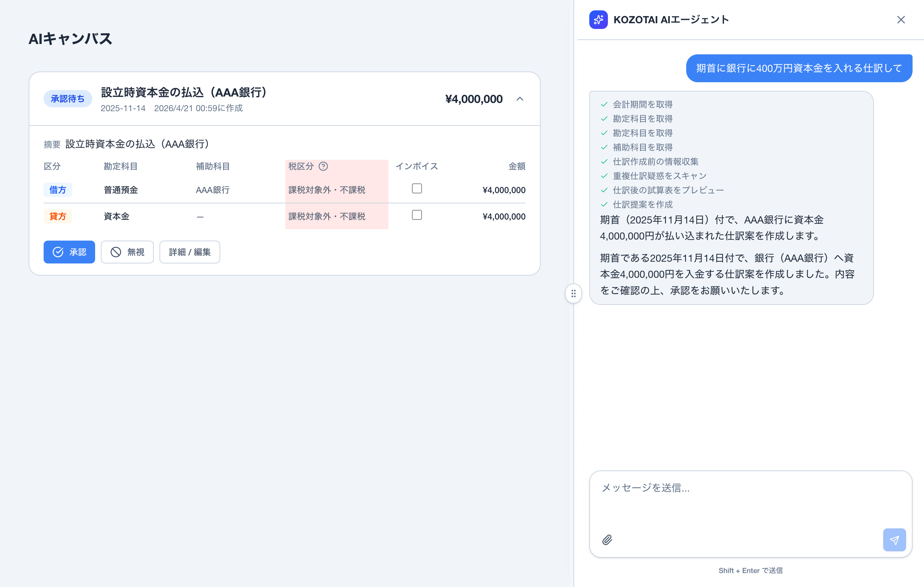
Task: Click the 承認待ち status badge
Action: pyautogui.click(x=68, y=99)
